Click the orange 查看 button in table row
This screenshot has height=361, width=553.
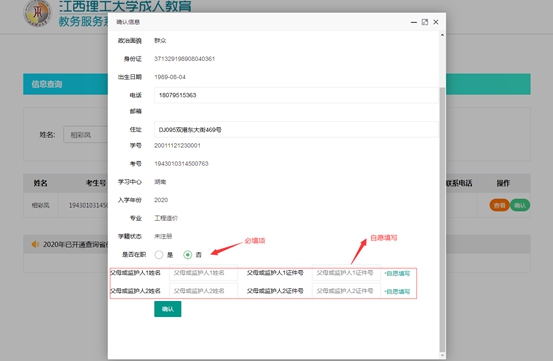(499, 205)
